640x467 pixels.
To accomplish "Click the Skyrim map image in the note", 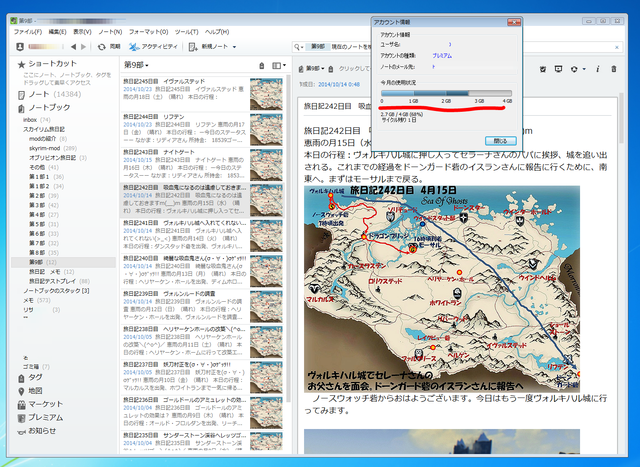I will point(442,289).
